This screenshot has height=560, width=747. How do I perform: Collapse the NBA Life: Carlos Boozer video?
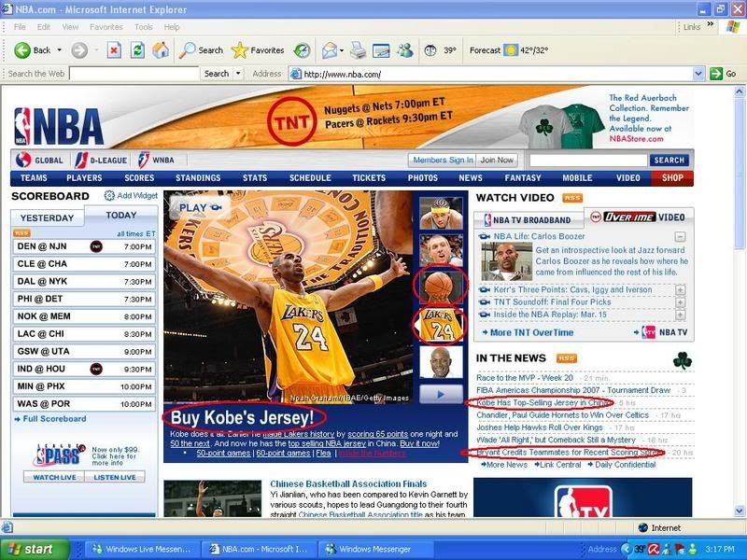(x=680, y=237)
